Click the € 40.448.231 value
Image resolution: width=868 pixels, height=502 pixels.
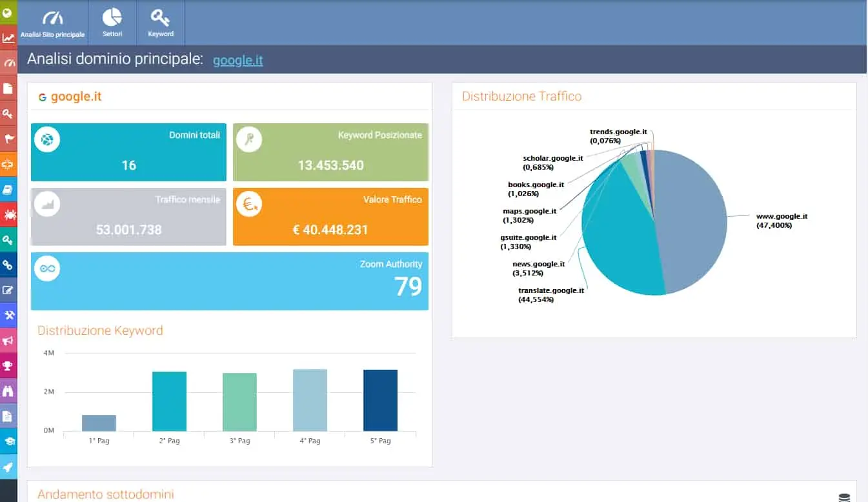[330, 230]
